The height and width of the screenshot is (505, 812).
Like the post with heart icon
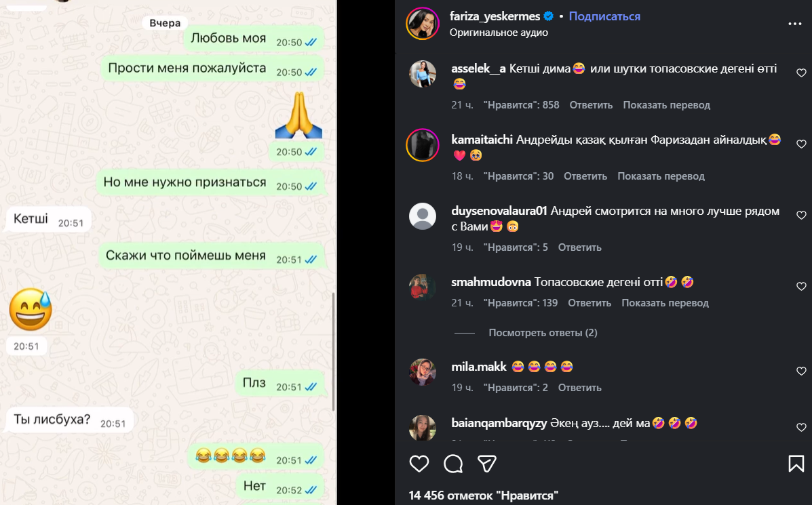[419, 464]
